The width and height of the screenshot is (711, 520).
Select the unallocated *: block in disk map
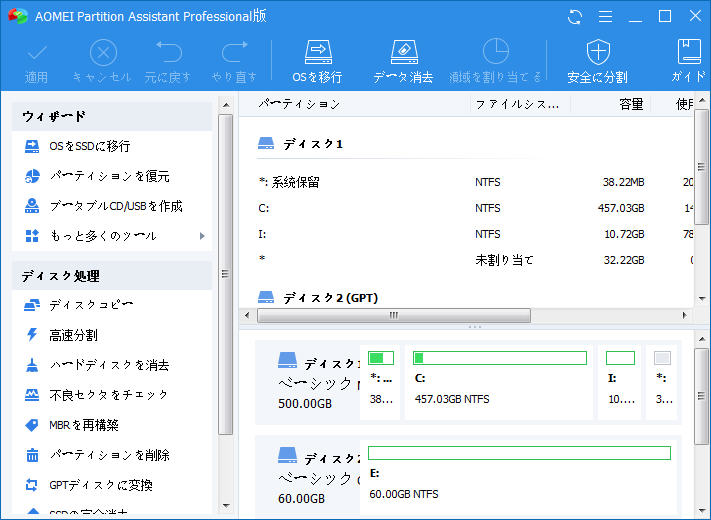coord(663,382)
